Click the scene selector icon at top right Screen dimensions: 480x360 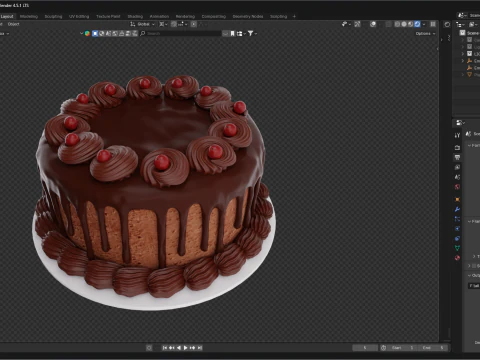pos(462,15)
